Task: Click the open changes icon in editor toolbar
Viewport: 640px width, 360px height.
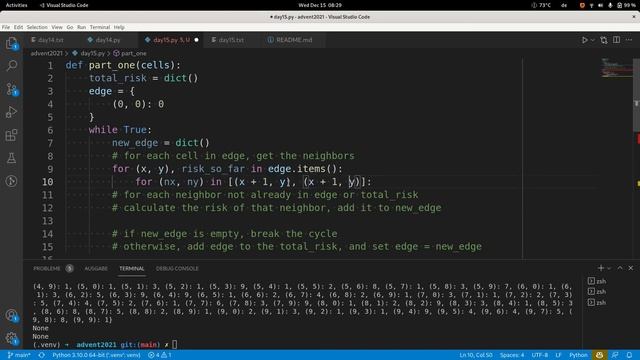Action: tap(604, 40)
